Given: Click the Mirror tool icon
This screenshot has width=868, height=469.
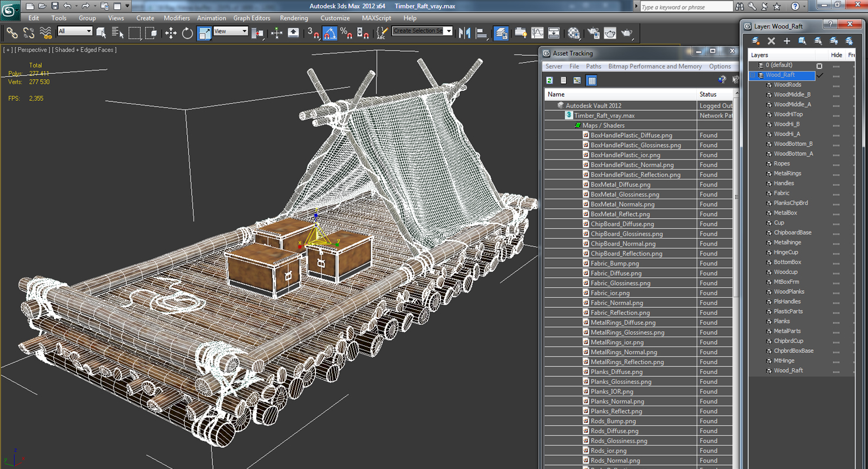Looking at the screenshot, I should pyautogui.click(x=465, y=33).
